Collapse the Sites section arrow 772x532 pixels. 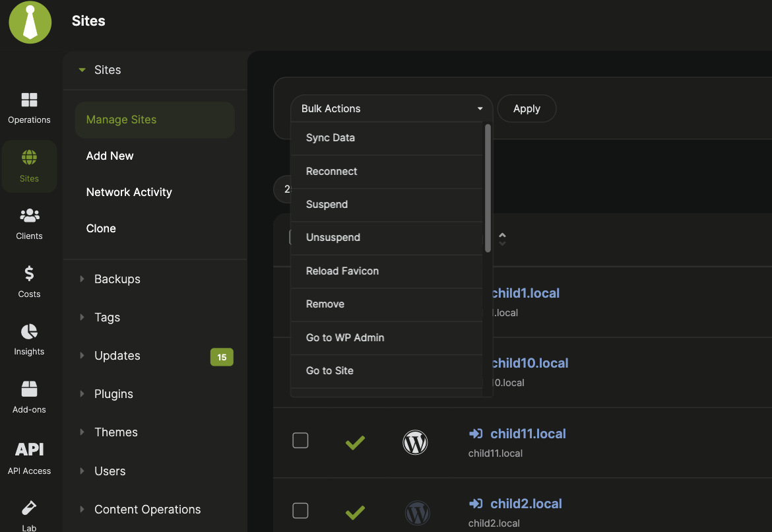point(82,70)
